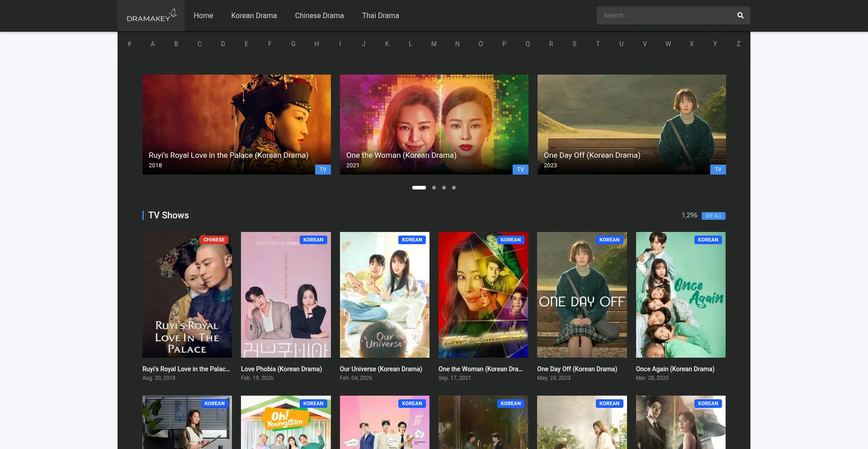The width and height of the screenshot is (868, 449).
Task: Filter titles by letter Y
Action: point(715,44)
